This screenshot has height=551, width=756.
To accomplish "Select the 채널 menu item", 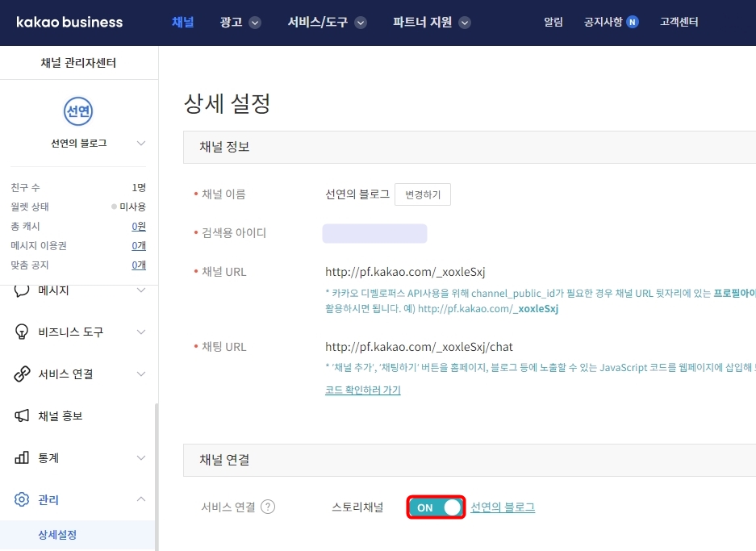I will coord(183,23).
